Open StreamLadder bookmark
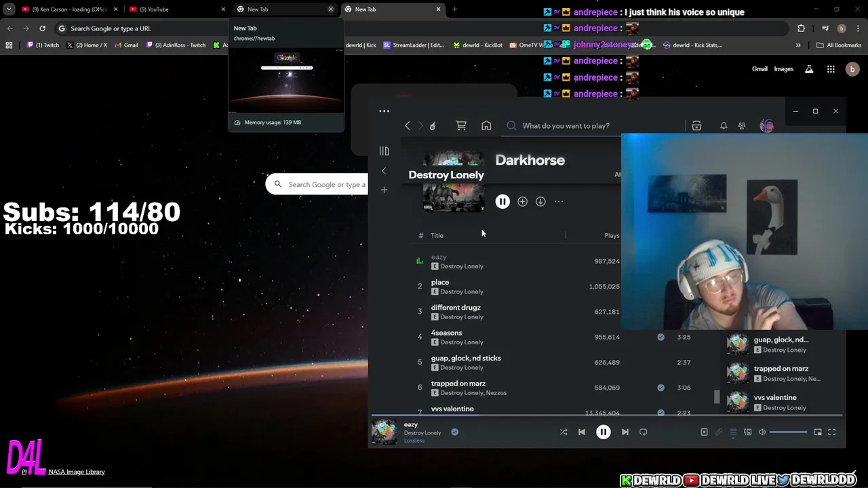The height and width of the screenshot is (488, 868). 414,45
